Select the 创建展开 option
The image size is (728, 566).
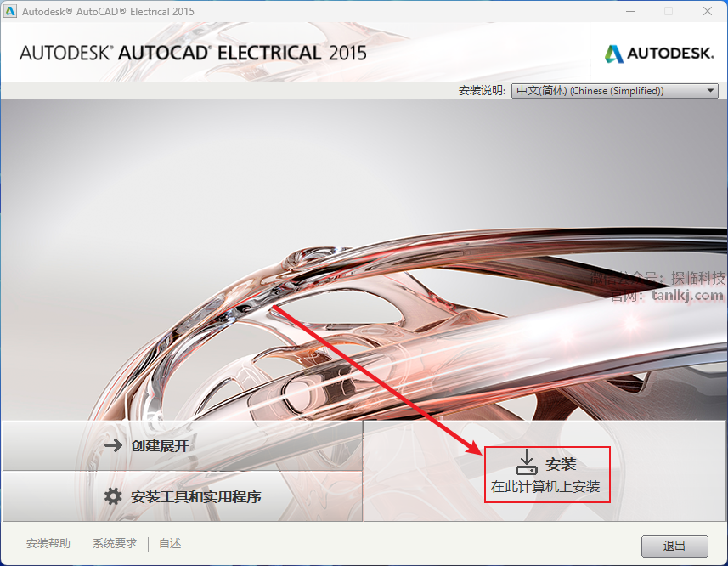coord(183,445)
